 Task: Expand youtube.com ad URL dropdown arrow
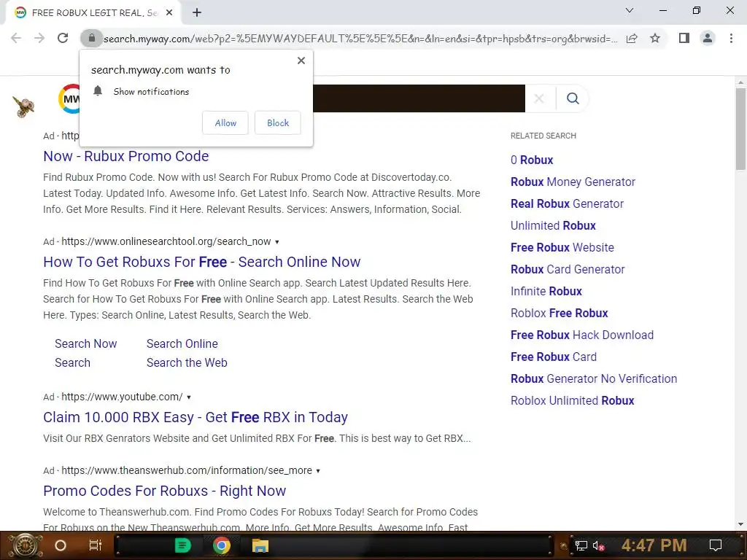pos(189,397)
